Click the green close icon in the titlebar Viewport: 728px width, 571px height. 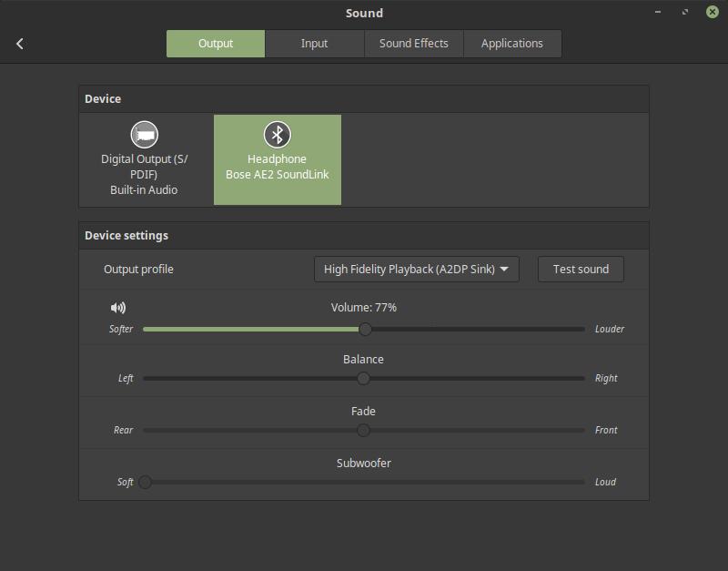coord(713,13)
